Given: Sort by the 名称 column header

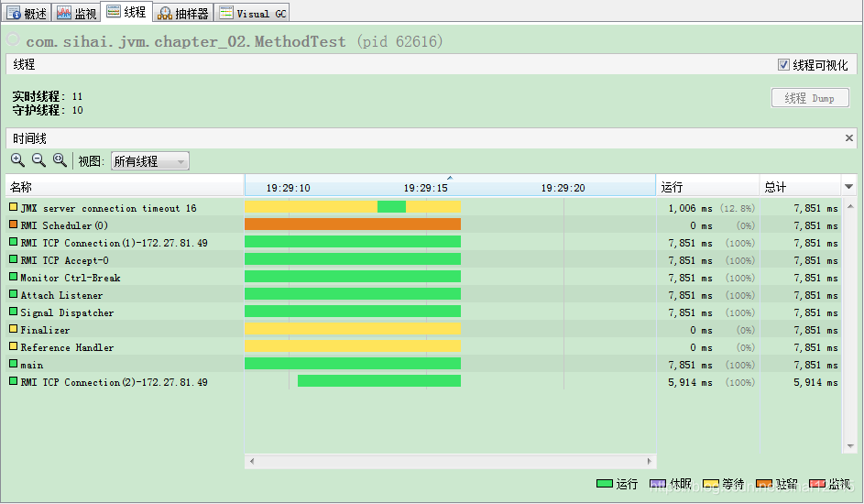Looking at the screenshot, I should pos(126,187).
